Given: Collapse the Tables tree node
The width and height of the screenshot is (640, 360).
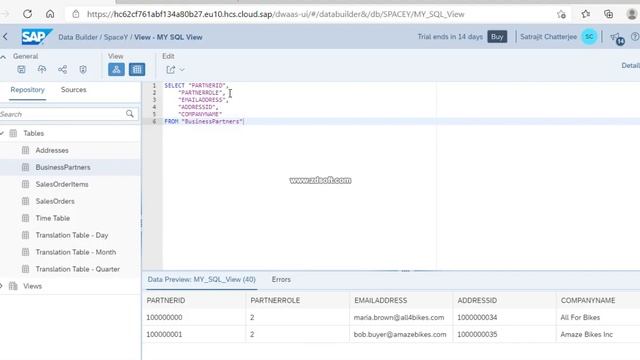Looking at the screenshot, I should coord(2,133).
